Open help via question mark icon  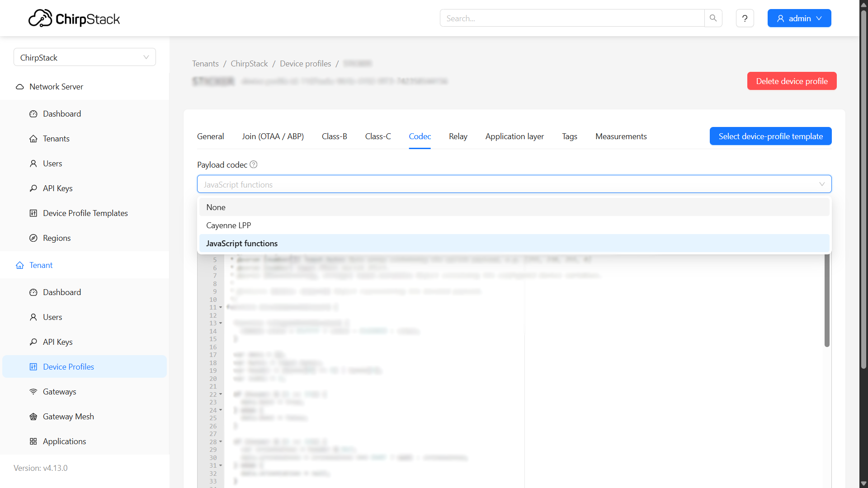click(745, 19)
